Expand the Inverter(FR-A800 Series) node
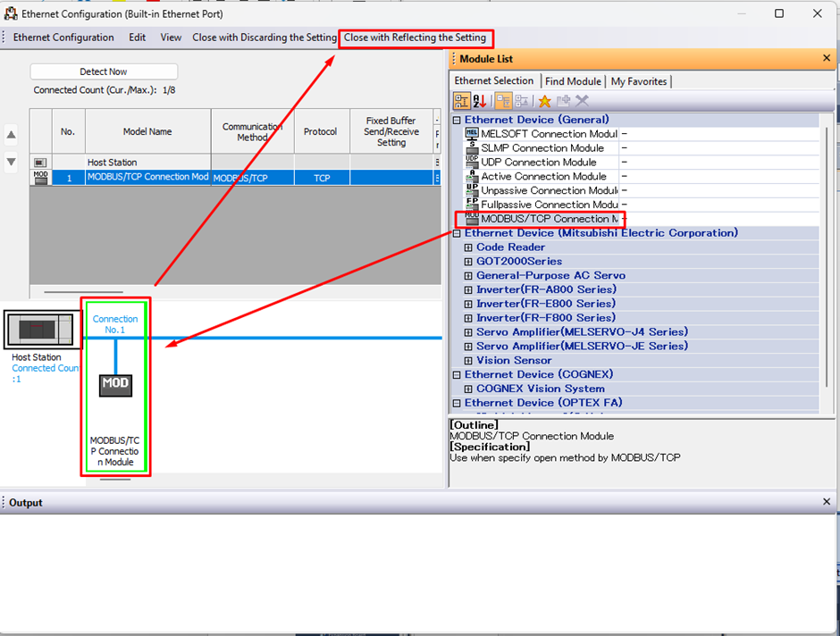 point(468,289)
